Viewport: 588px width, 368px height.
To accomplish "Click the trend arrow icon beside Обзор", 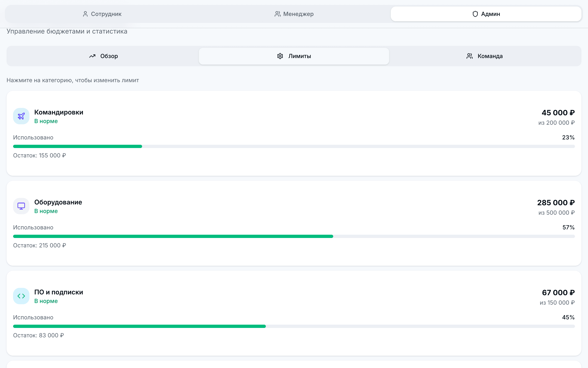I will pyautogui.click(x=92, y=56).
